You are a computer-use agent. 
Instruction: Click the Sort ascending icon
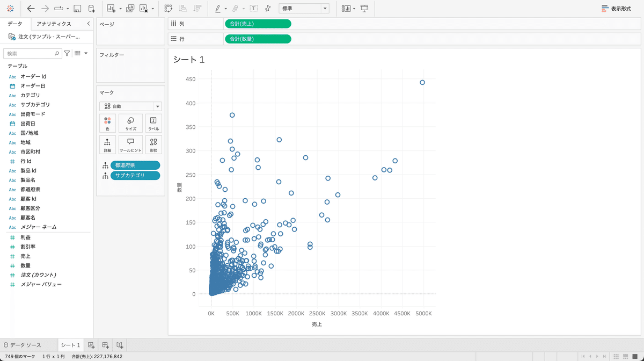[x=183, y=9]
